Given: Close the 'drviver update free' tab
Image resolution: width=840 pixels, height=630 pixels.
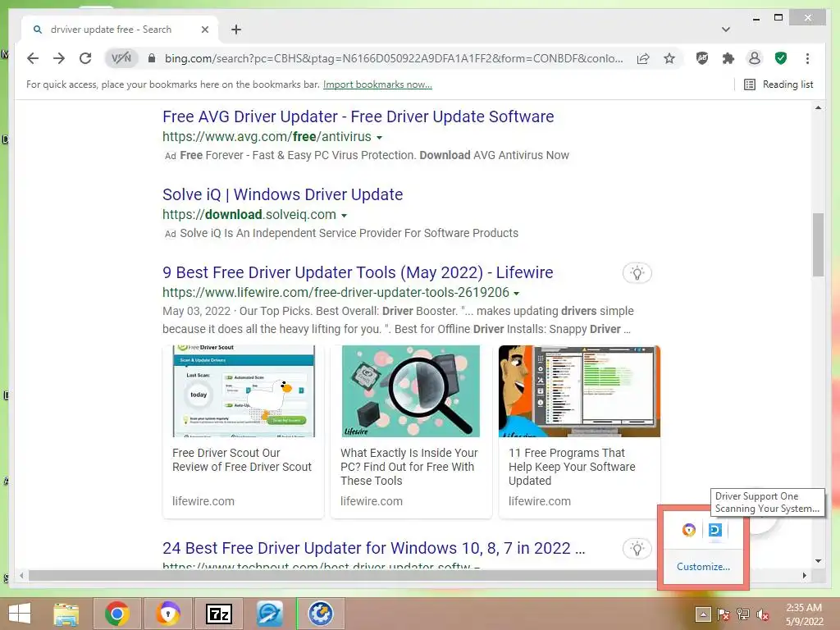Looking at the screenshot, I should [204, 30].
